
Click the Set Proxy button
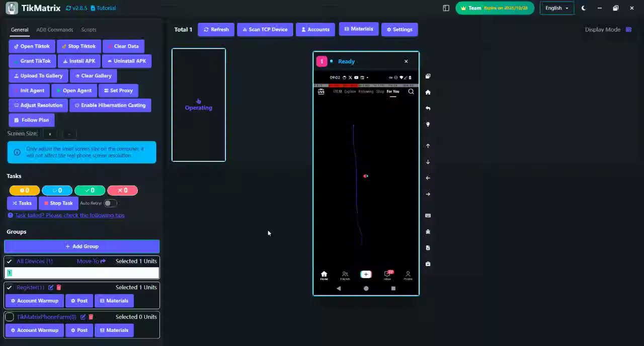118,91
